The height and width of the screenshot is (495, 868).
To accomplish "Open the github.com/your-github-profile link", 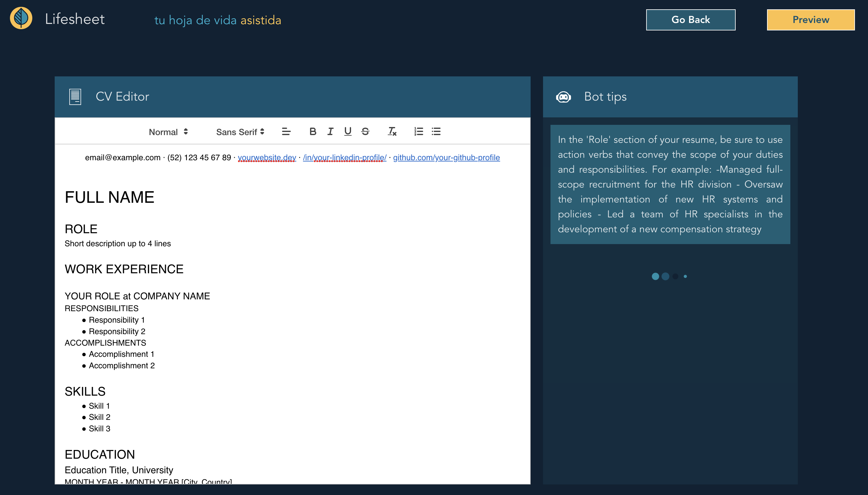I will (446, 157).
